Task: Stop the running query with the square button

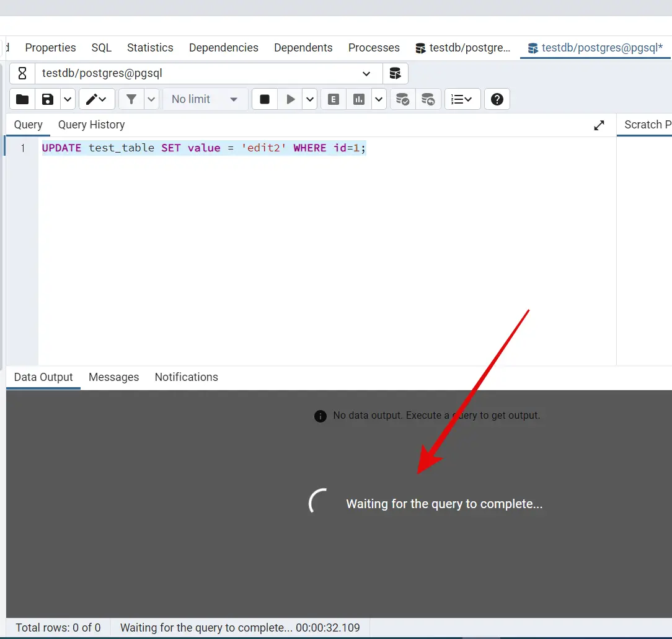Action: [x=265, y=99]
